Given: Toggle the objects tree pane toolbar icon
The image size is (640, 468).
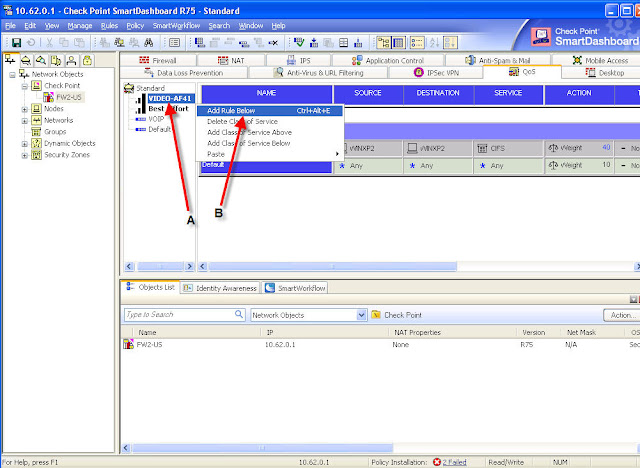Looking at the screenshot, I should click(384, 42).
